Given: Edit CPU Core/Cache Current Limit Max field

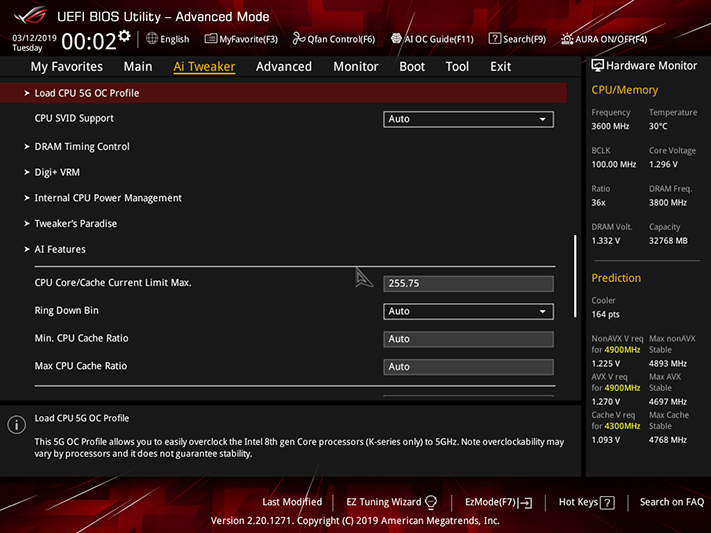Looking at the screenshot, I should [468, 284].
